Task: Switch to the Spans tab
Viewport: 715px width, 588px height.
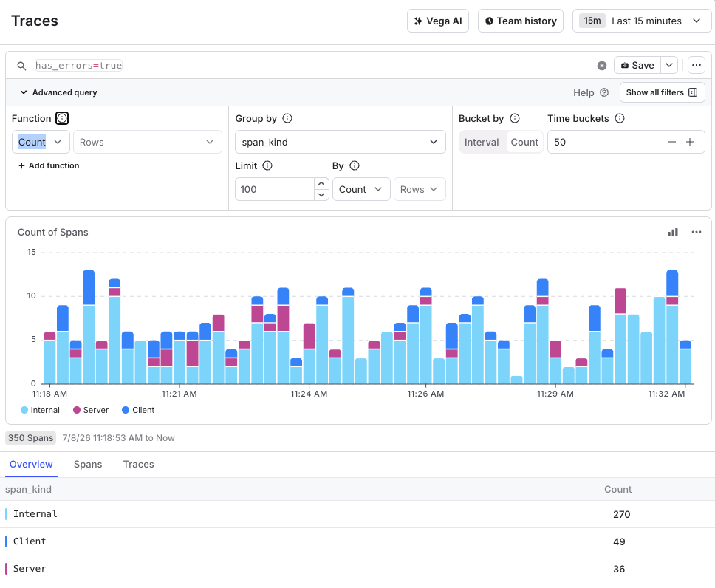Action: (x=88, y=465)
